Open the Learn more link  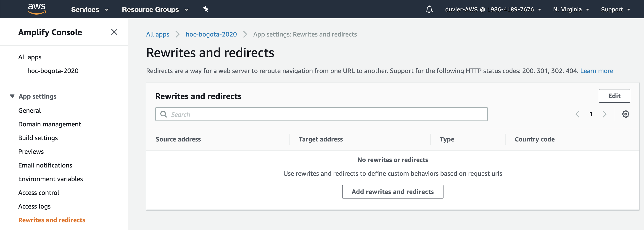pos(596,71)
